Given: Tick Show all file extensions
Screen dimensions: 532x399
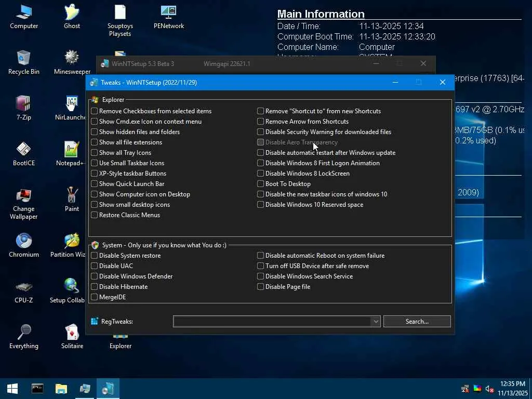Looking at the screenshot, I should 95,142.
